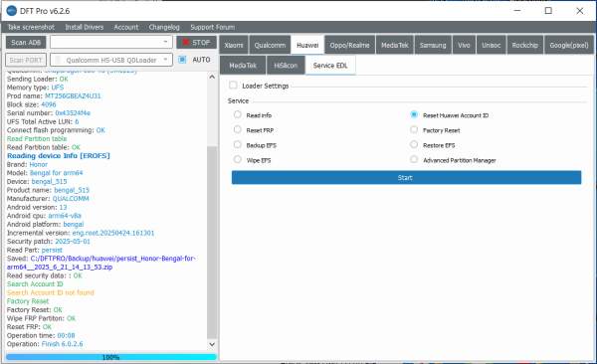Select the Factory Reset radio option
The image size is (597, 364).
pyautogui.click(x=414, y=130)
